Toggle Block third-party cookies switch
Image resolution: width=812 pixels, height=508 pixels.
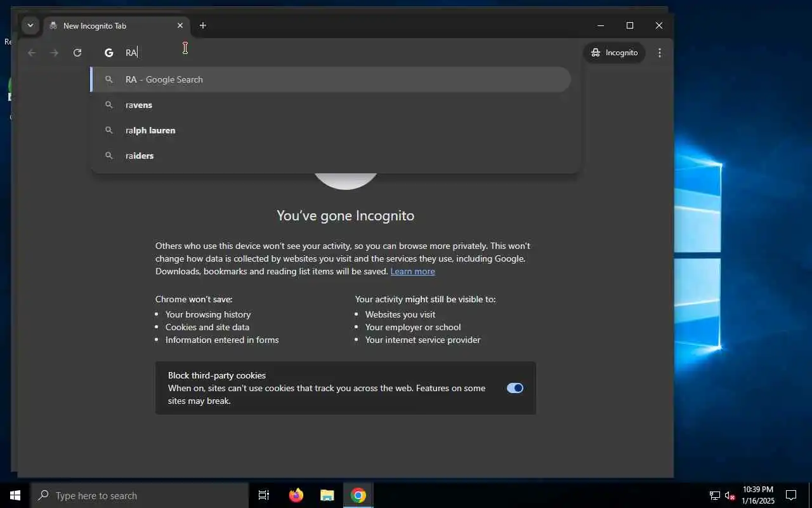tap(515, 388)
